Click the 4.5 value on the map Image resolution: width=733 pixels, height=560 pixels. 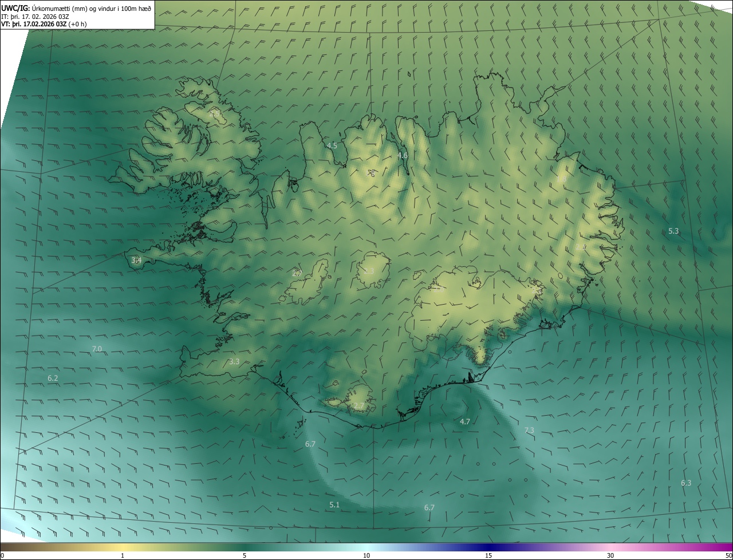[x=332, y=145]
